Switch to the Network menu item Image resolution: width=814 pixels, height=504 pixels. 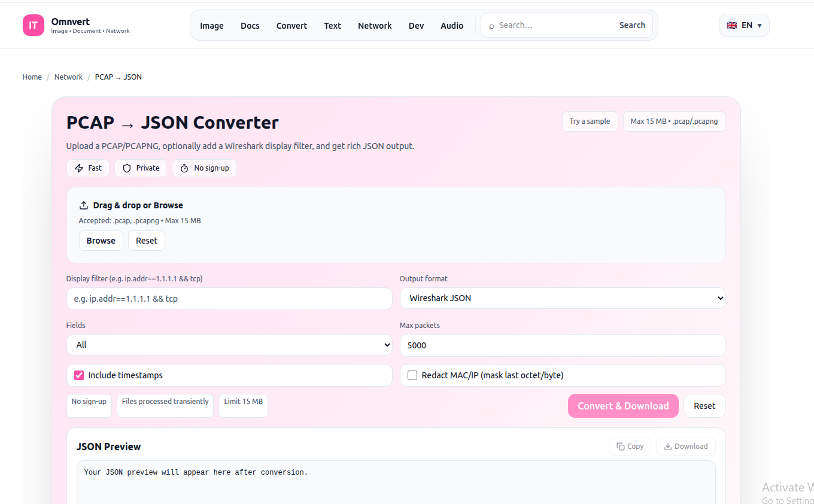click(375, 25)
